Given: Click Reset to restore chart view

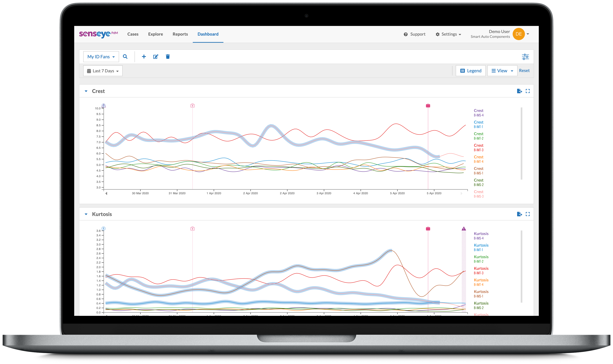Looking at the screenshot, I should tap(524, 71).
